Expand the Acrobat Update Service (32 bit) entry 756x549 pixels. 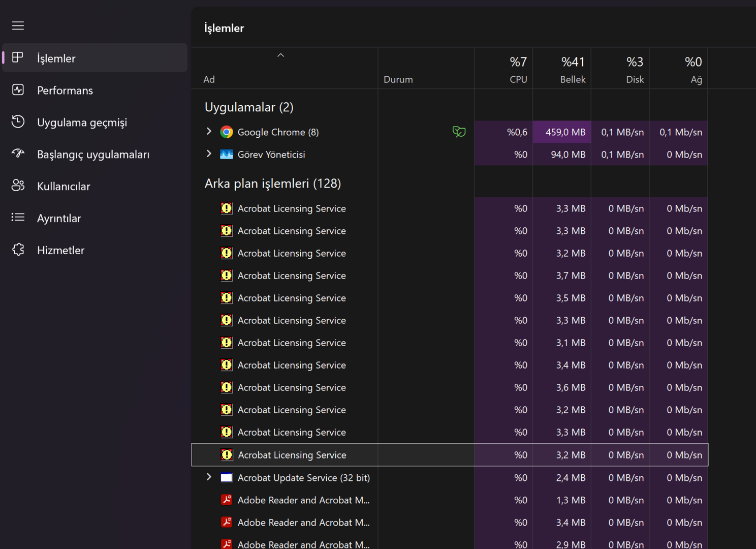[209, 477]
